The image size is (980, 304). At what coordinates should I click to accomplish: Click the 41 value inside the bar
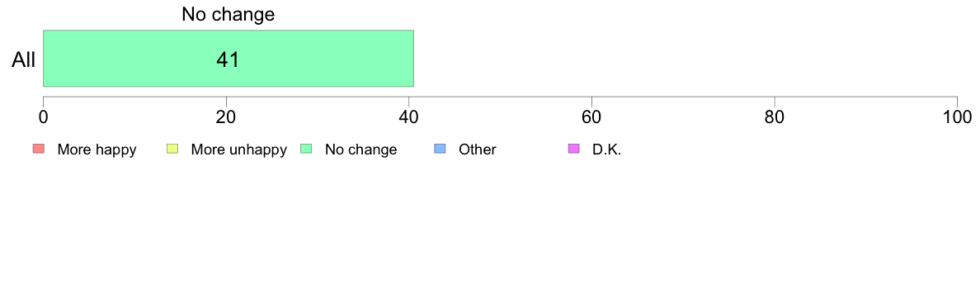coord(229,59)
